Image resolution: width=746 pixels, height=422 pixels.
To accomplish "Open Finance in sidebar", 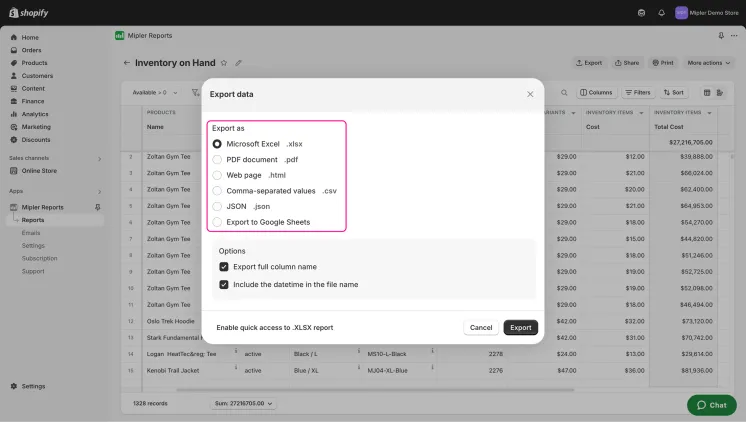I will click(33, 101).
